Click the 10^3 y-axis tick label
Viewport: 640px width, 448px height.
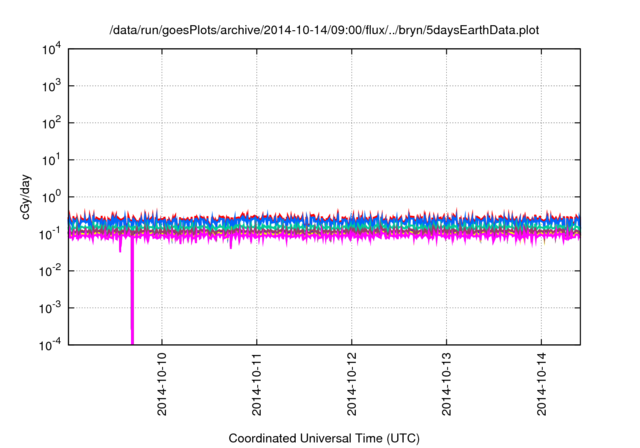click(x=50, y=86)
